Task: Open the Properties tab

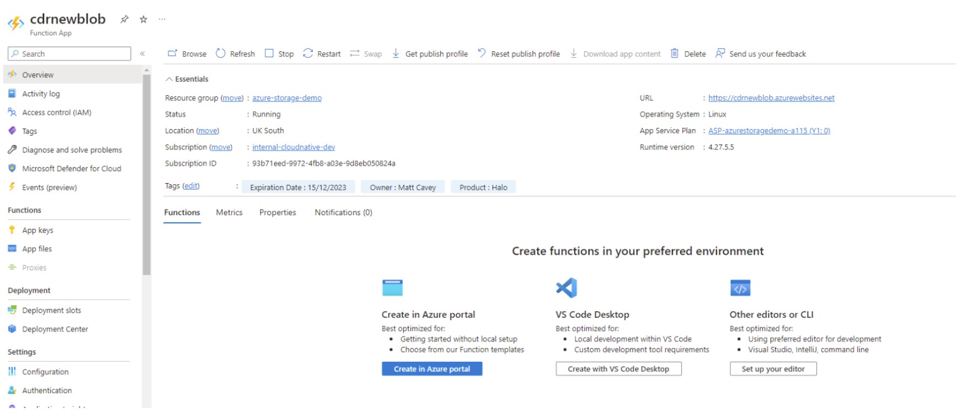Action: (277, 212)
